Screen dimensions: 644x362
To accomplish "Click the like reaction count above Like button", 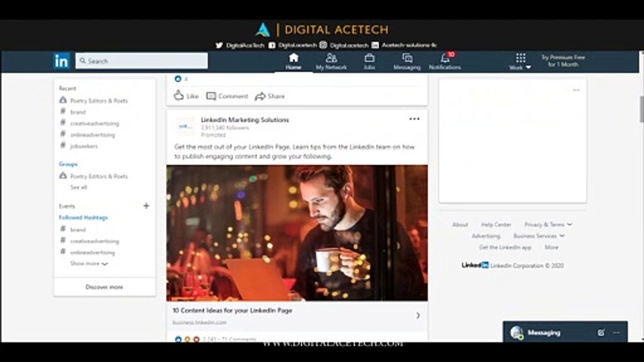I will (x=181, y=79).
